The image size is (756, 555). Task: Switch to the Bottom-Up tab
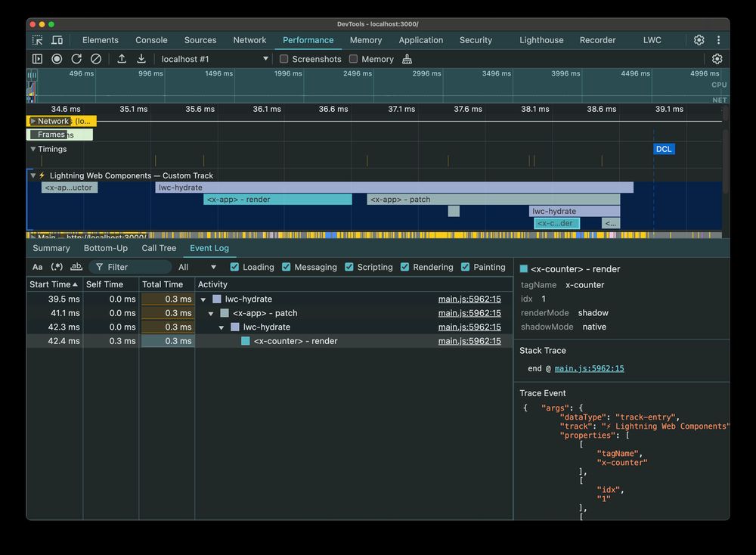coord(106,248)
